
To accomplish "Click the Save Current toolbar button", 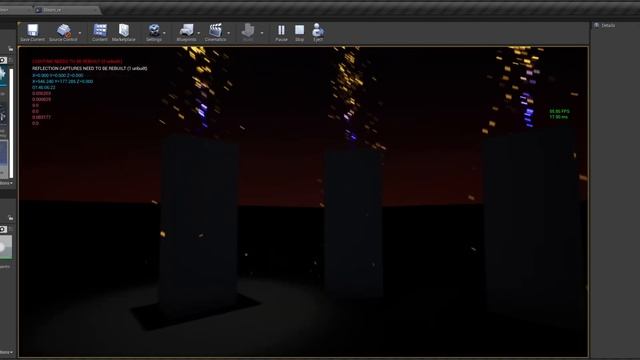I will click(32, 33).
